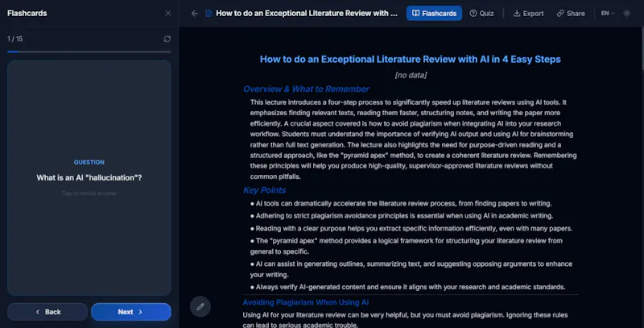Go back using the left arrow icon
Screen dimensions: 644x328
tap(195, 13)
